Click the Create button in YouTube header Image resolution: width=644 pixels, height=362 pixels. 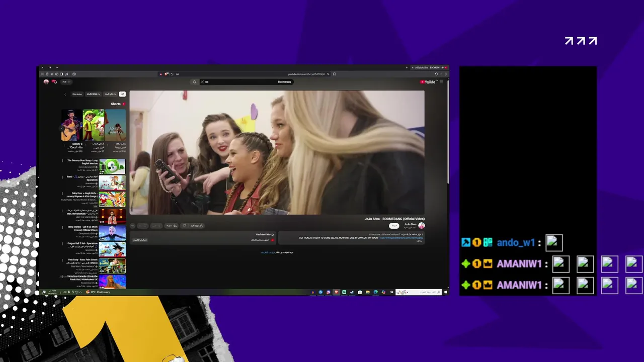coord(66,82)
